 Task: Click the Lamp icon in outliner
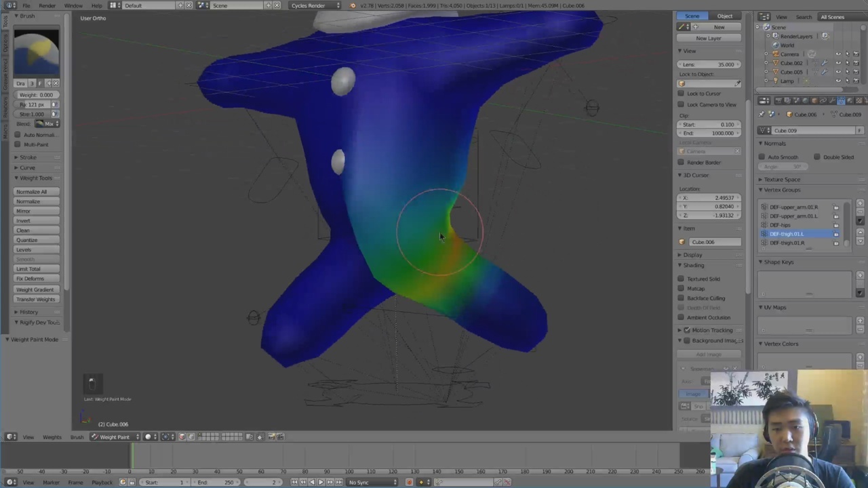point(776,81)
